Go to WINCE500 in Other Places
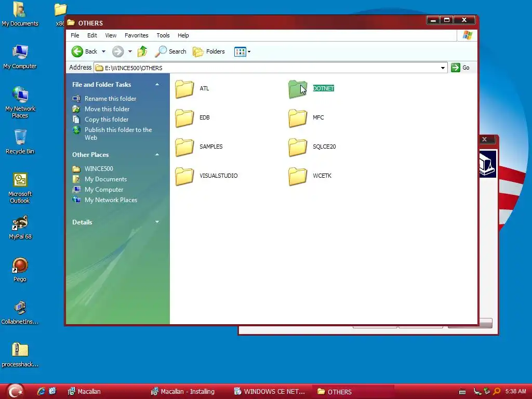The width and height of the screenshot is (532, 399). (x=99, y=169)
